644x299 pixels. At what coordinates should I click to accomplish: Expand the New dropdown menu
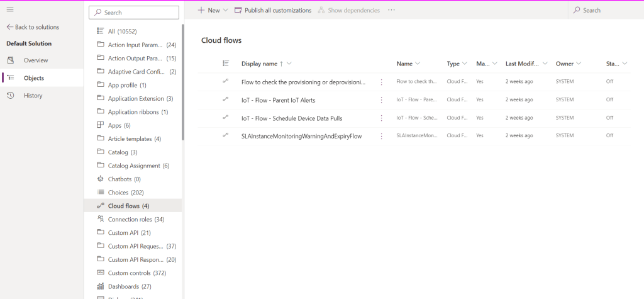[x=225, y=10]
